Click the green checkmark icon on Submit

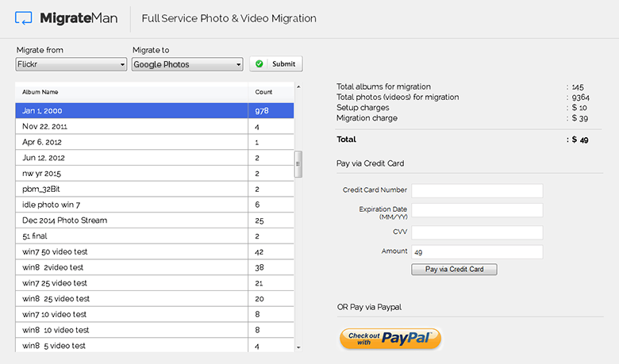tap(260, 64)
